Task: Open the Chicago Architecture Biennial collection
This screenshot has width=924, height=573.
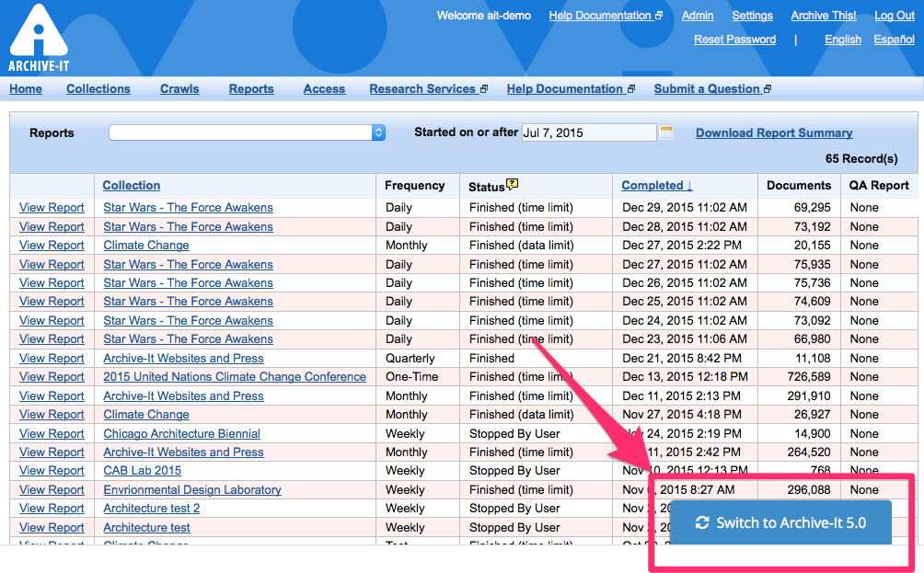Action: [181, 433]
